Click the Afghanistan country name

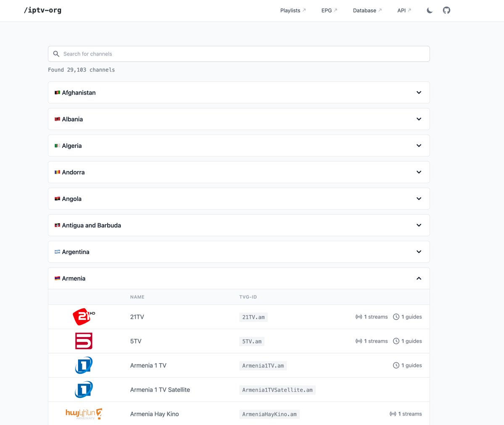pyautogui.click(x=79, y=92)
